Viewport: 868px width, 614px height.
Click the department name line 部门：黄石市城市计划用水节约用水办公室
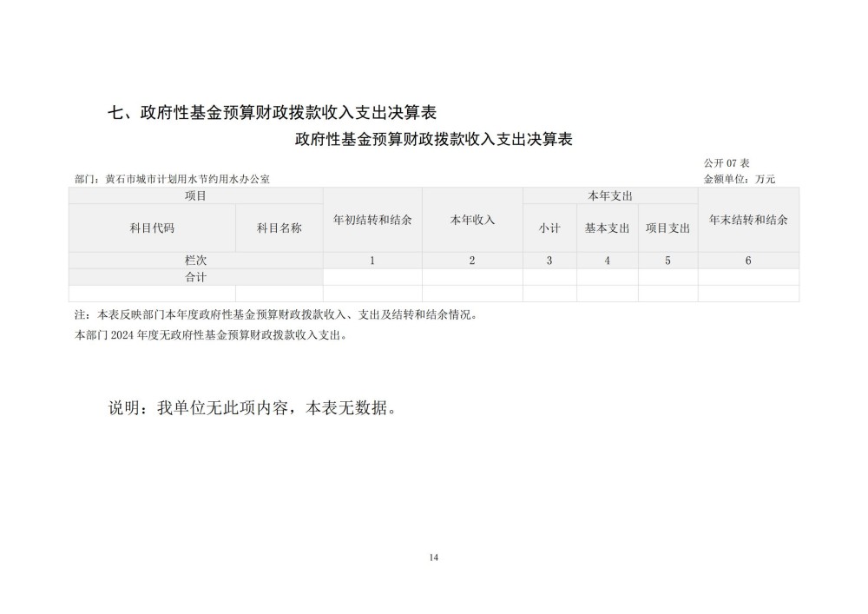pyautogui.click(x=173, y=179)
